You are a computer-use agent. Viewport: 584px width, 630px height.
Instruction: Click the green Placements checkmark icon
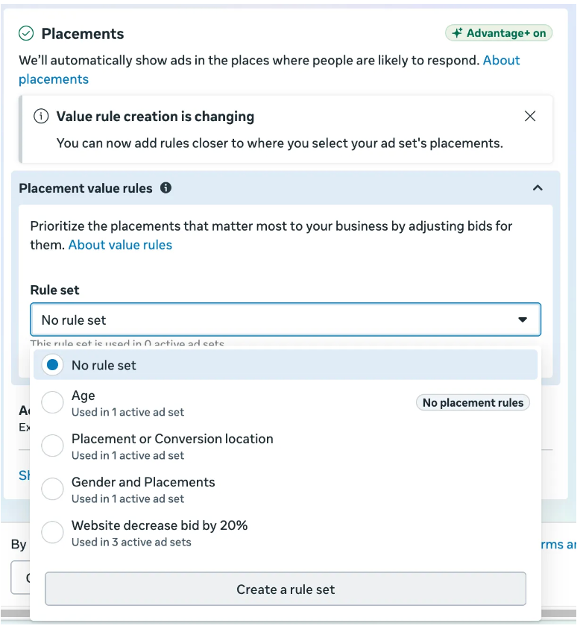click(27, 34)
